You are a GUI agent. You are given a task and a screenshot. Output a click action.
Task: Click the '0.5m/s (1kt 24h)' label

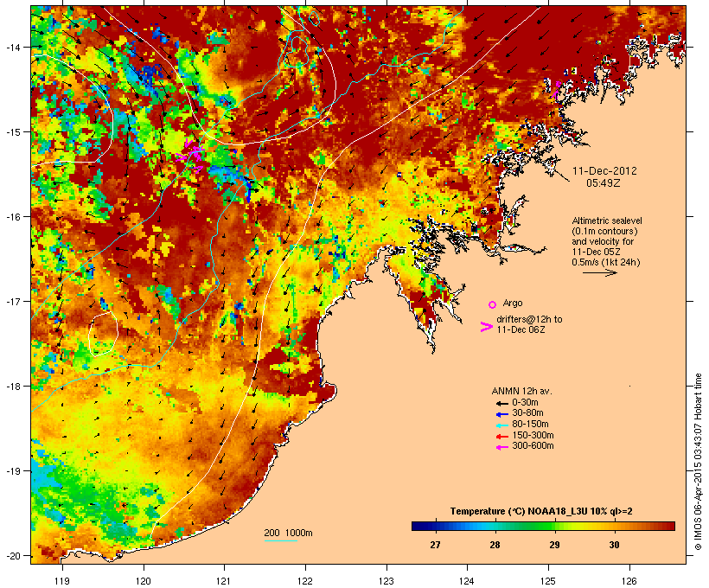coord(606,262)
